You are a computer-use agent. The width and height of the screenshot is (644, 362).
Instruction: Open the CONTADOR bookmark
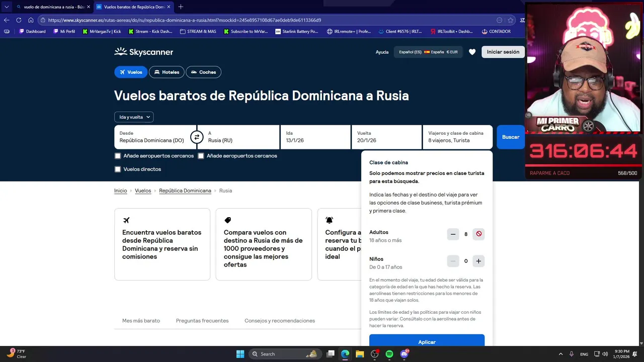pyautogui.click(x=496, y=31)
